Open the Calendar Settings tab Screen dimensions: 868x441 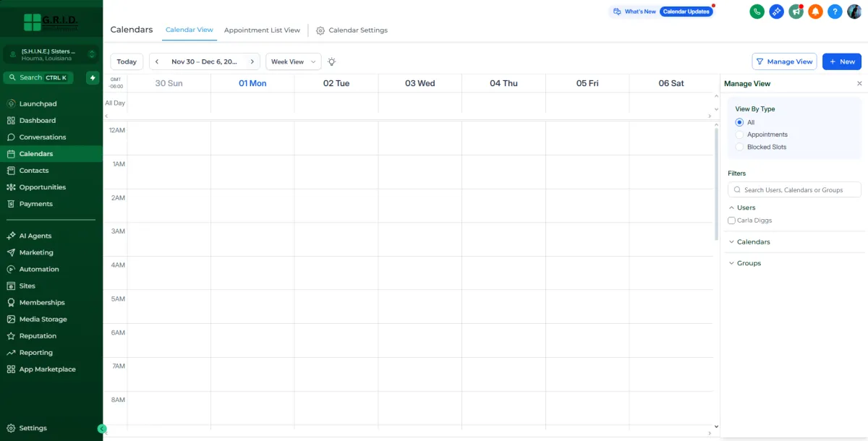tap(352, 30)
